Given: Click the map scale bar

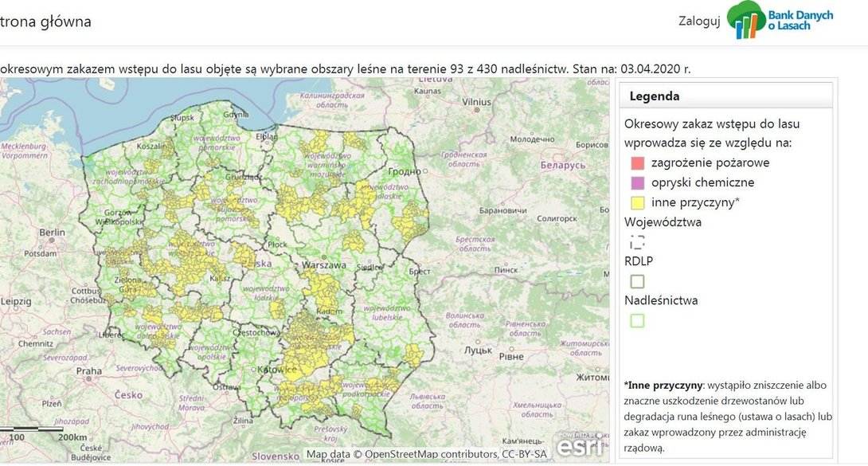Looking at the screenshot, I should click(32, 429).
